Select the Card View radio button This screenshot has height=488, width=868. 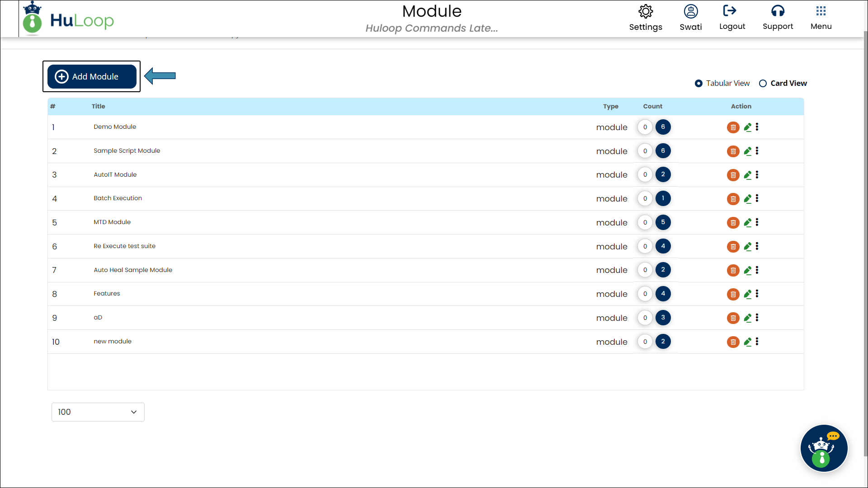(x=763, y=84)
